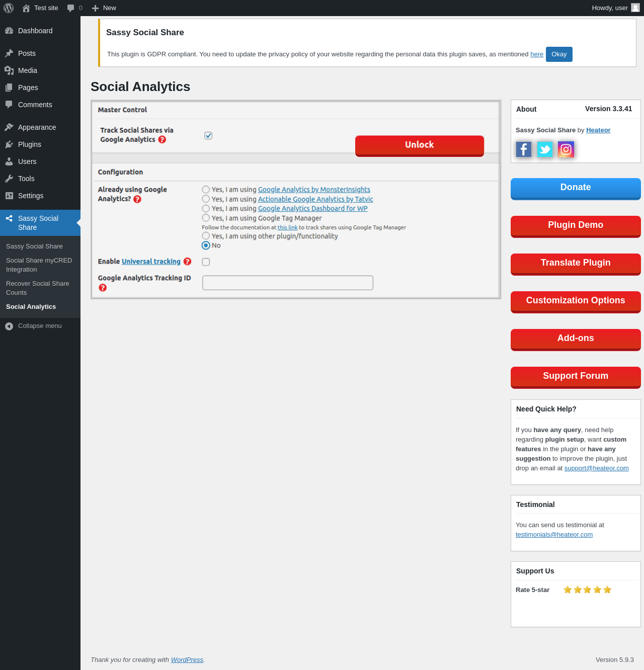Click the Pages icon in sidebar

coord(9,88)
